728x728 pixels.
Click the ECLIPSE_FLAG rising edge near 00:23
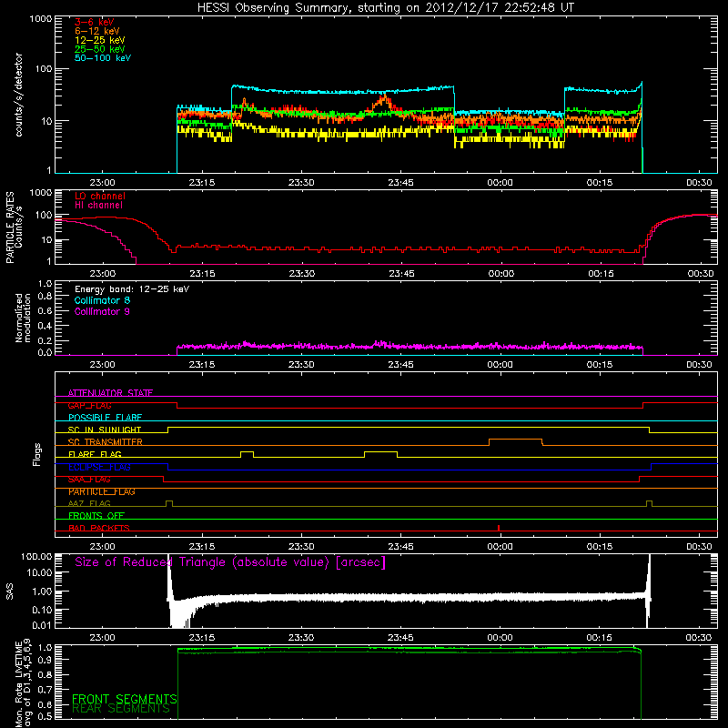[x=652, y=467]
